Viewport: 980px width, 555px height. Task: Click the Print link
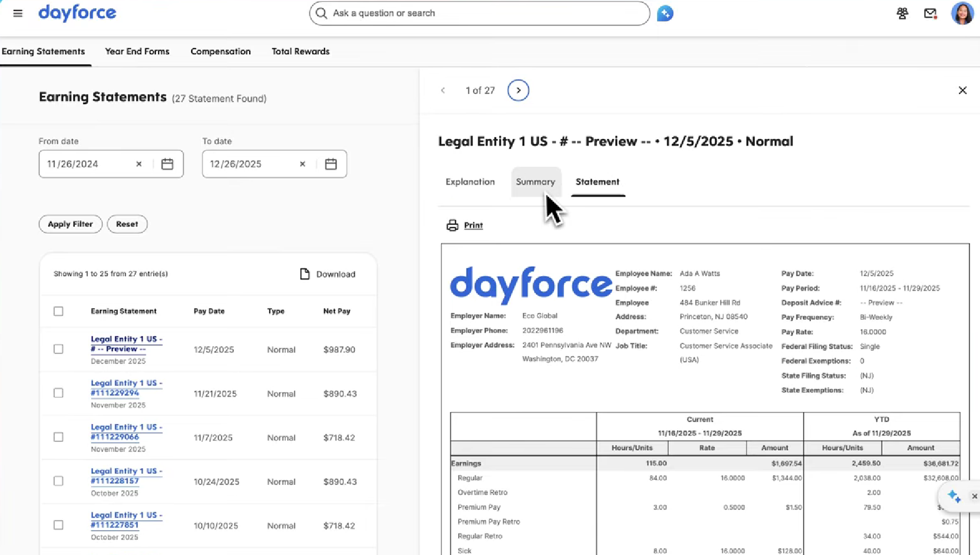pos(473,225)
